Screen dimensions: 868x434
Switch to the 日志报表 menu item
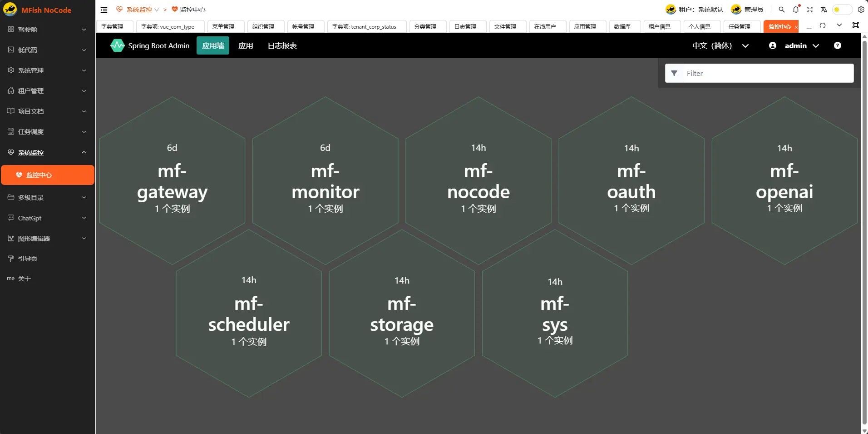click(282, 45)
